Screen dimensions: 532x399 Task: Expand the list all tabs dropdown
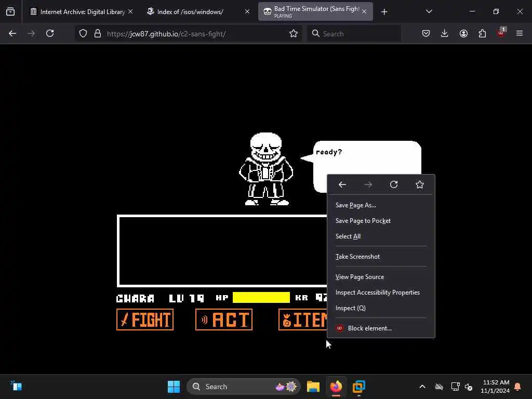[429, 12]
